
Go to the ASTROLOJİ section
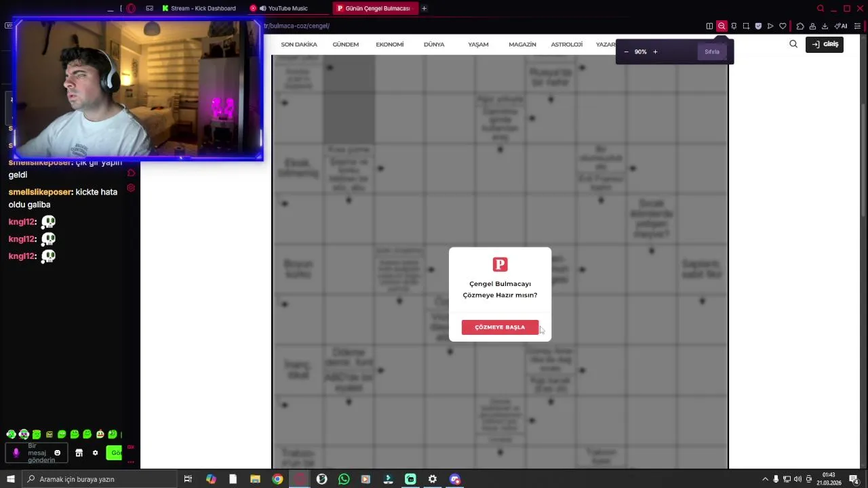567,44
